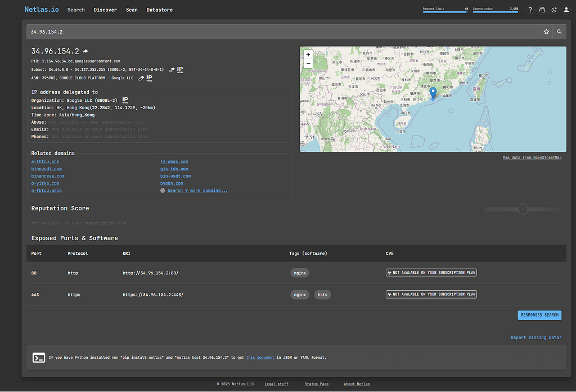Click the search arrows icon beside Subnet row

(x=172, y=70)
